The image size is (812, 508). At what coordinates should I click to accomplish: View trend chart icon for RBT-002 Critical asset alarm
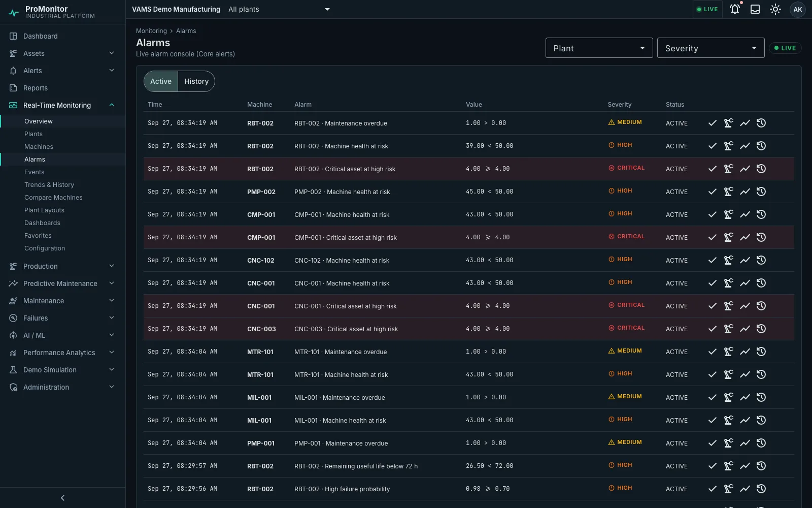745,169
